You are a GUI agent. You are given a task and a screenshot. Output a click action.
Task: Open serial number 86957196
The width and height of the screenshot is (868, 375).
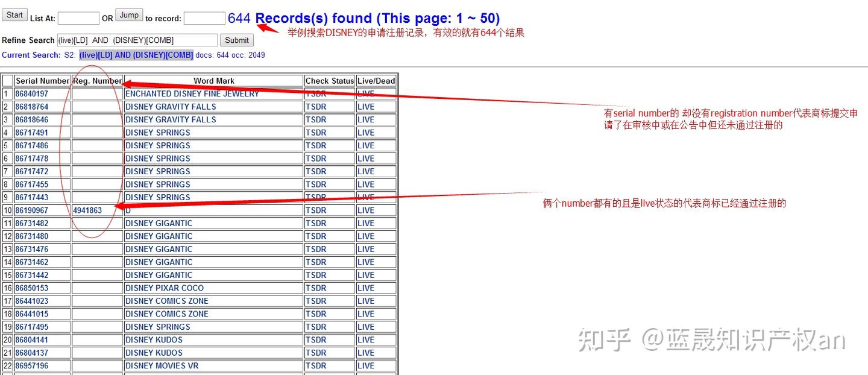32,366
